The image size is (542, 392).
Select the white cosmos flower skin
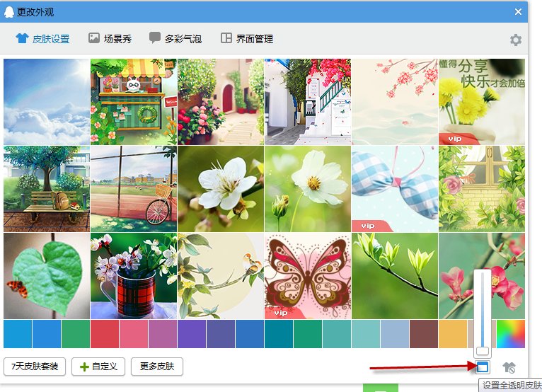308,189
